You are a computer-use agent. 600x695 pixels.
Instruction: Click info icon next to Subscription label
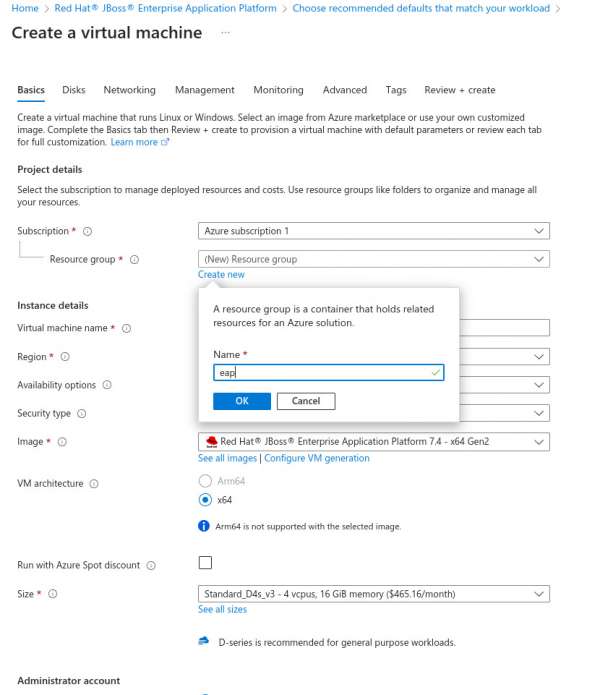(x=88, y=231)
